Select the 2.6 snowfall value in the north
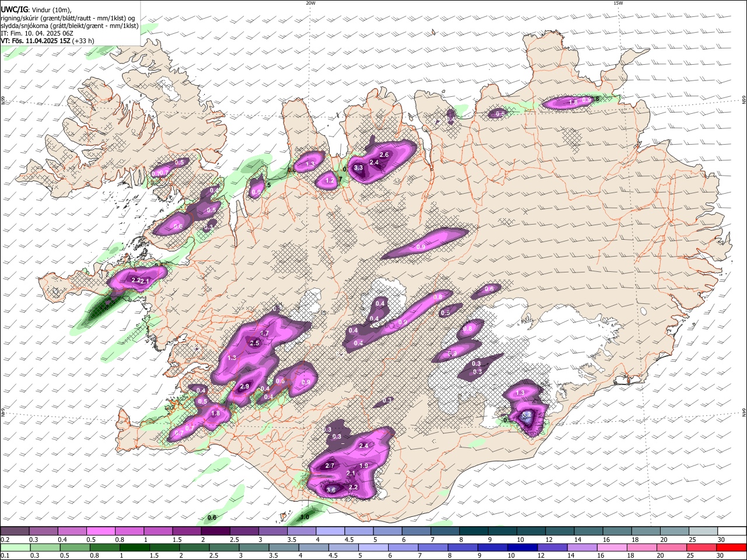Image resolution: width=747 pixels, height=560 pixels. [x=384, y=155]
